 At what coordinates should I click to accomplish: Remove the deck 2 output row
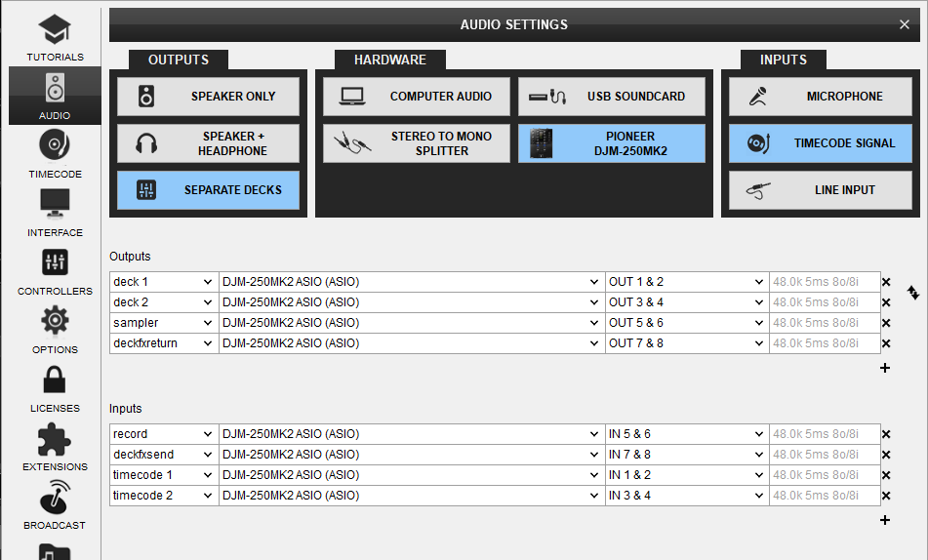[886, 302]
